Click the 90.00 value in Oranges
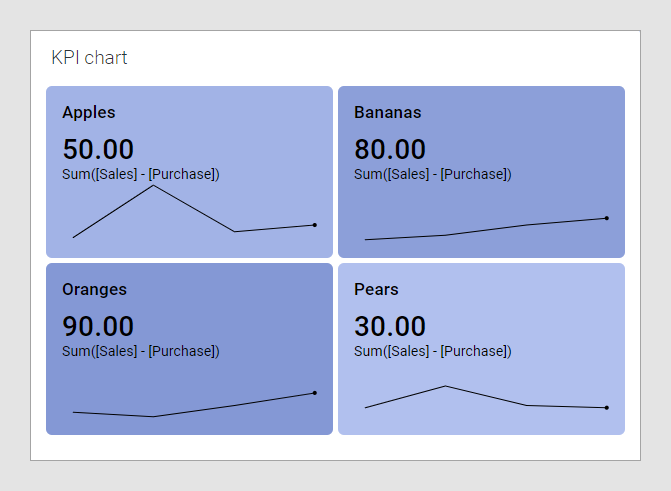This screenshot has height=491, width=671. click(x=98, y=326)
